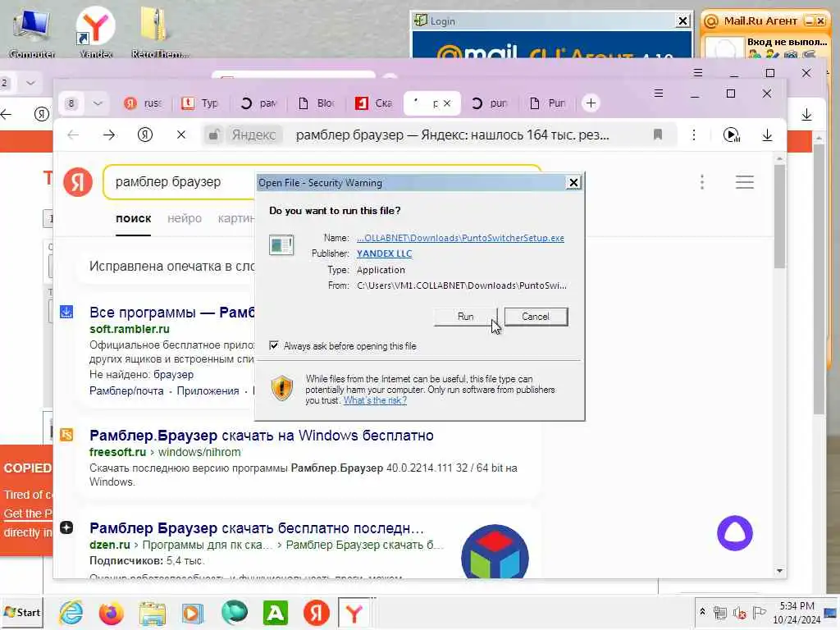Viewport: 840px width, 630px height.
Task: Switch to the Blo tab
Action: pyautogui.click(x=316, y=103)
